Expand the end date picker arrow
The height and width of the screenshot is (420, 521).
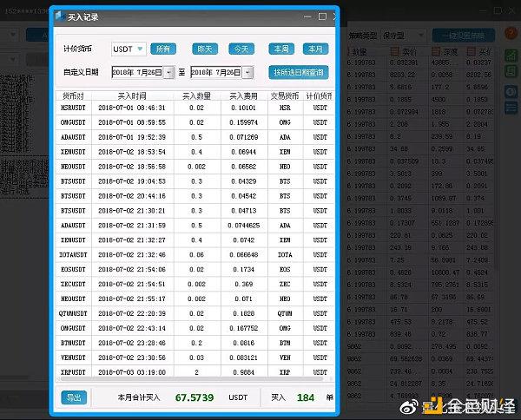click(x=247, y=72)
